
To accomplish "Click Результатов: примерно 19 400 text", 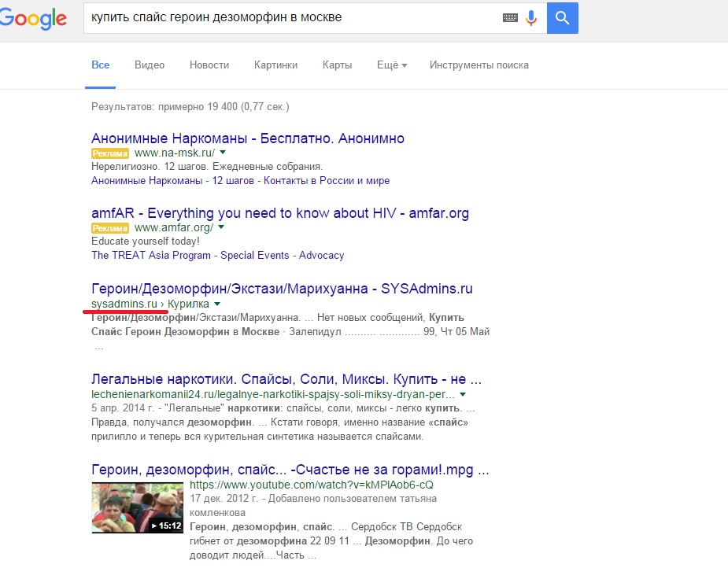I will tap(190, 107).
